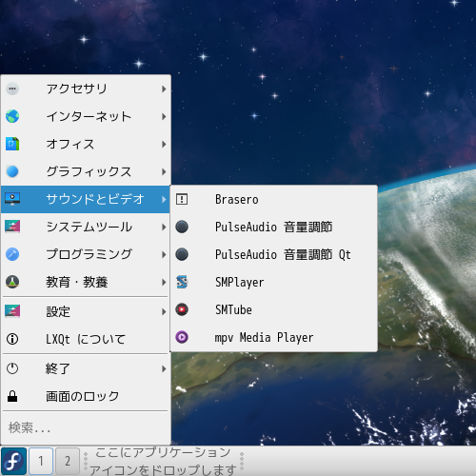Click the 画面のロック padlock icon
The width and height of the screenshot is (476, 476).
coord(12,396)
